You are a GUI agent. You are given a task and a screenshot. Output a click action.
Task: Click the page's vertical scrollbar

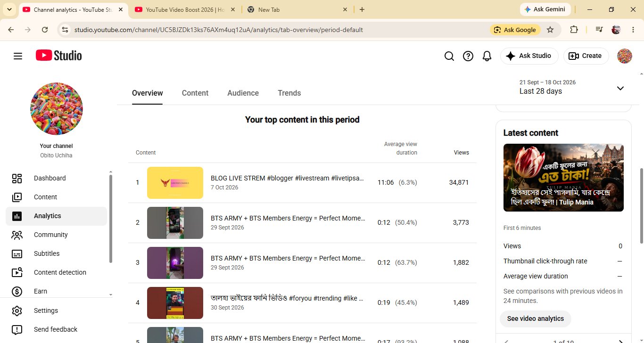point(641,206)
